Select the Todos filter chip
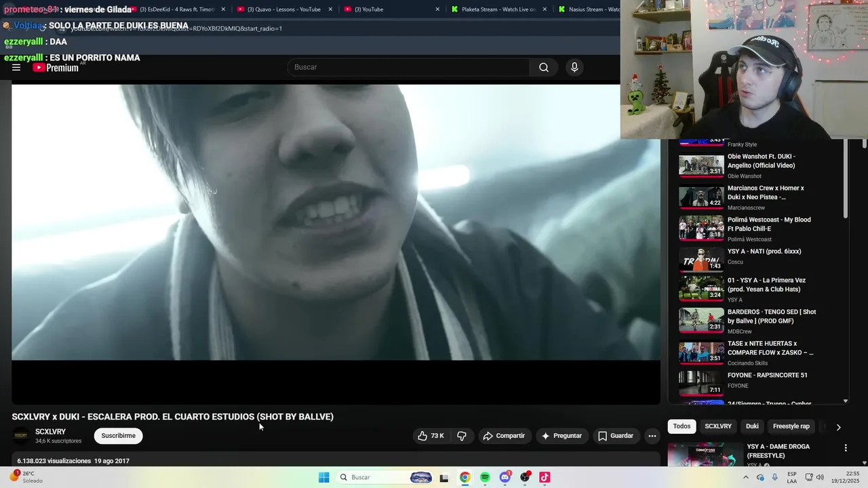The height and width of the screenshot is (488, 868). (x=682, y=426)
